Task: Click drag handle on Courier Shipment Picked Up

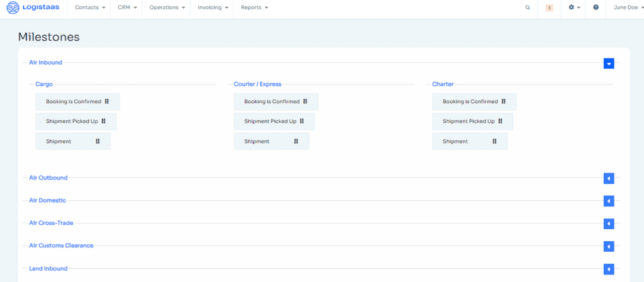Action: (302, 121)
